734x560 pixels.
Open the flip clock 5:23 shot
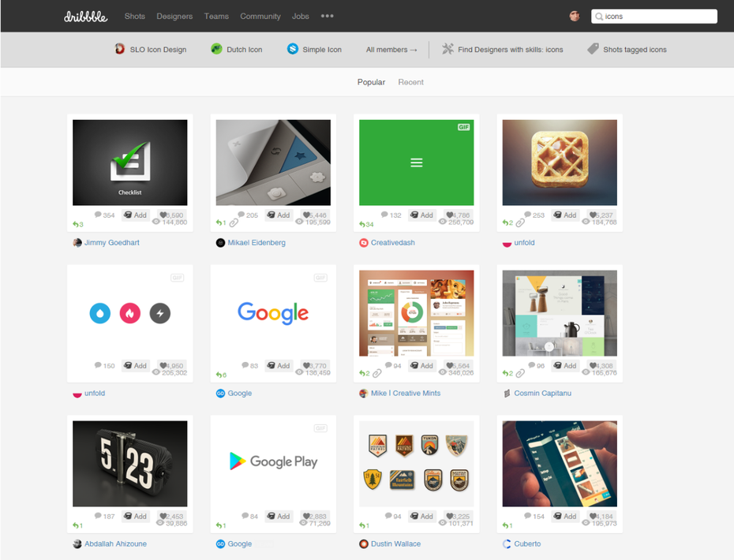click(129, 464)
